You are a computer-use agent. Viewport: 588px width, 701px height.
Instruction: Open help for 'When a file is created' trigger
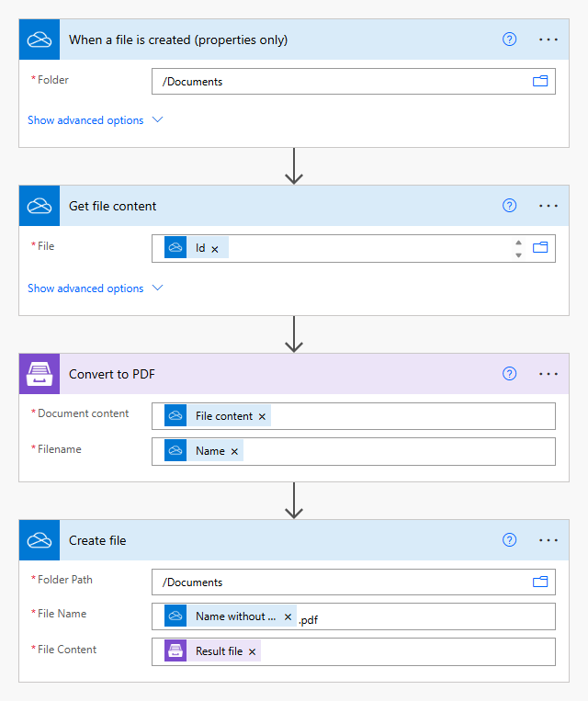509,40
